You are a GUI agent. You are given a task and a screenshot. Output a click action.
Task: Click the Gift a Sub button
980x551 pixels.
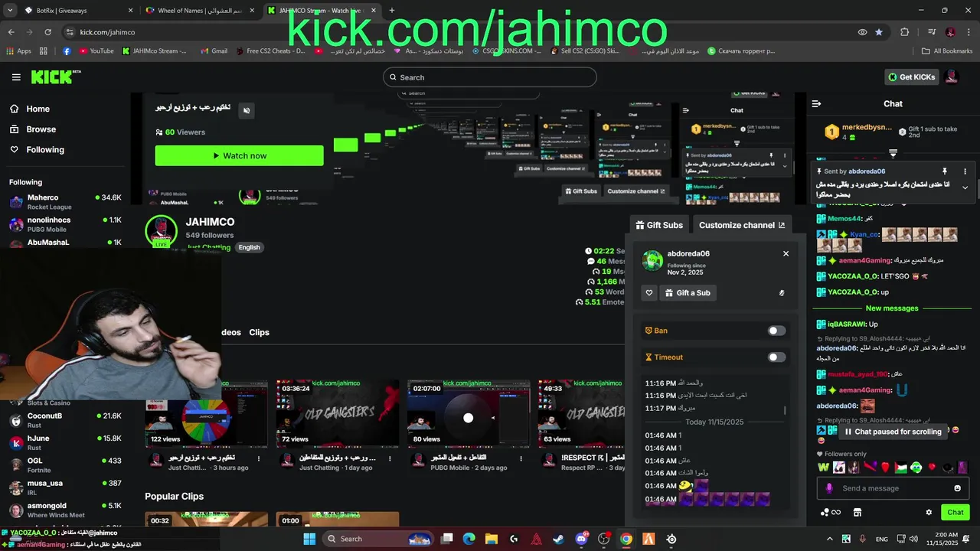(688, 292)
